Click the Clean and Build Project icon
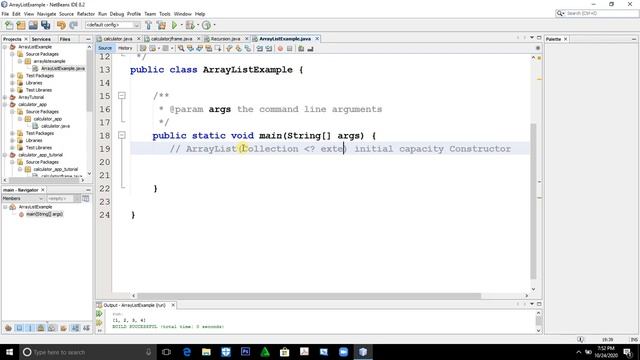The image size is (640, 360). pyautogui.click(x=162, y=25)
